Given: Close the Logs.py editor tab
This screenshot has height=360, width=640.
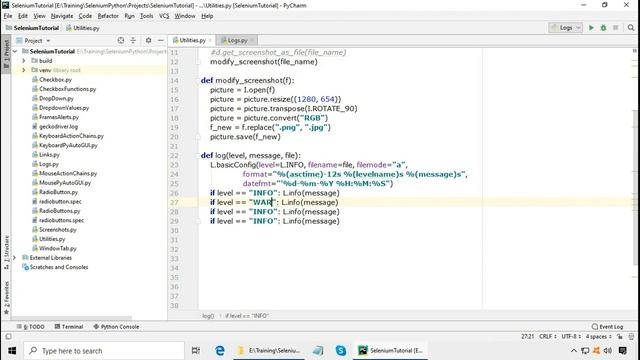Looking at the screenshot, I should coord(252,40).
